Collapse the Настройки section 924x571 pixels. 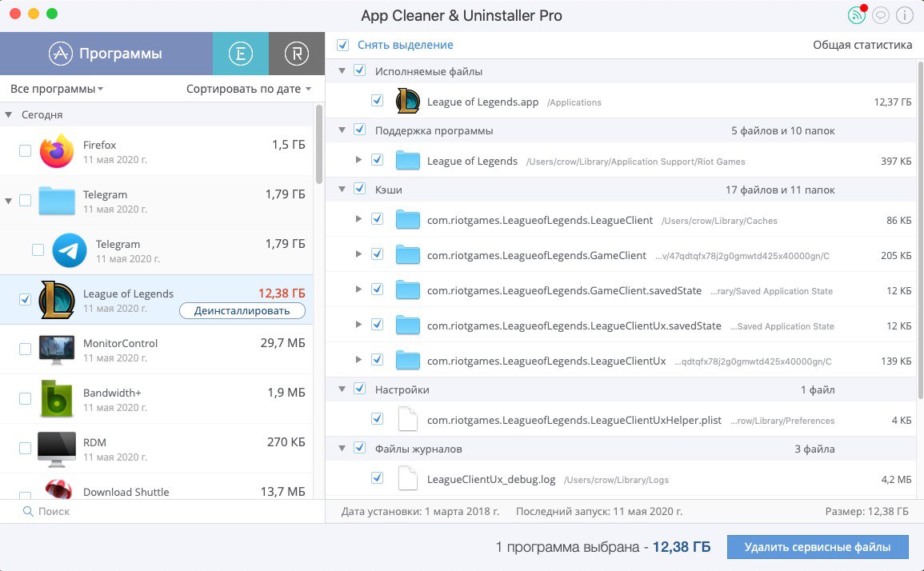pyautogui.click(x=342, y=389)
